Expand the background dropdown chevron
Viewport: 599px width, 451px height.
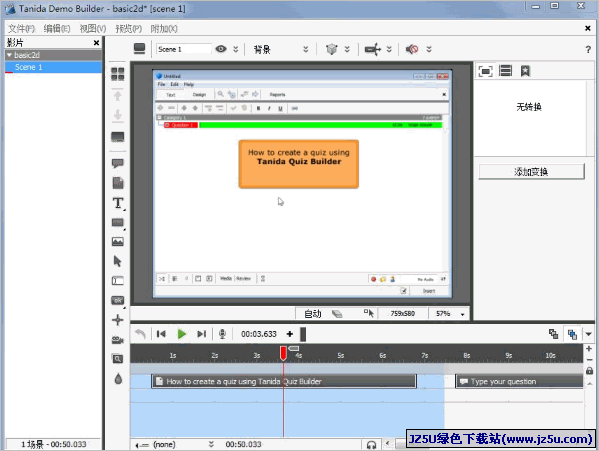306,49
